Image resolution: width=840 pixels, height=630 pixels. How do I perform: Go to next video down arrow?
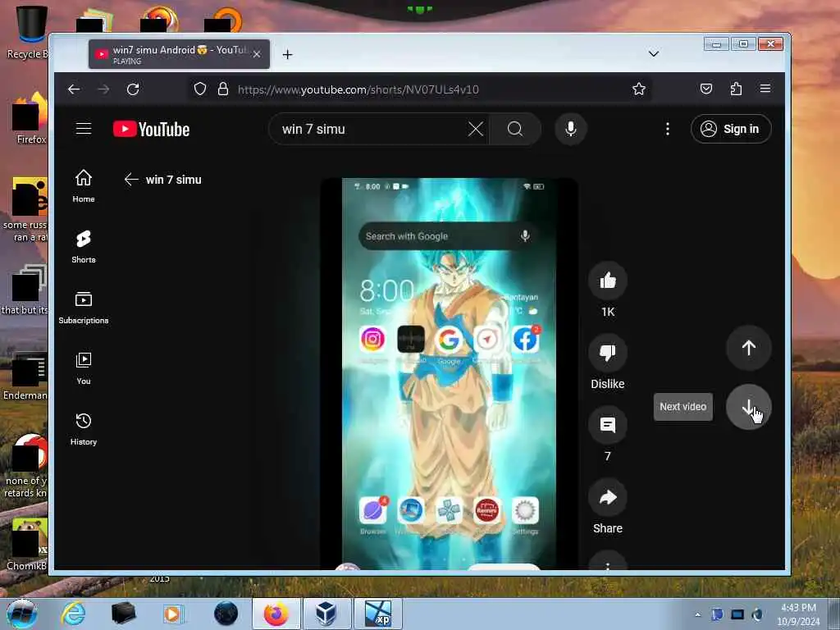748,407
